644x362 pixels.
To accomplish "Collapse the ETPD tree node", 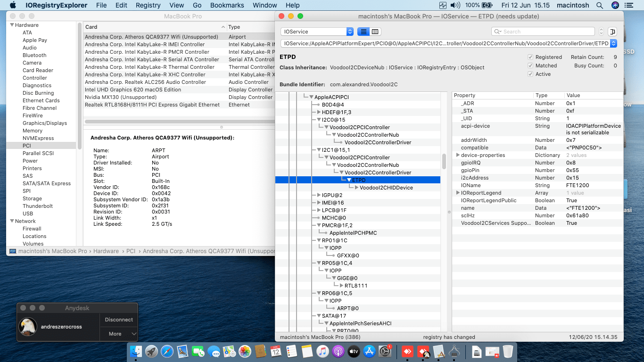I will coord(349,180).
